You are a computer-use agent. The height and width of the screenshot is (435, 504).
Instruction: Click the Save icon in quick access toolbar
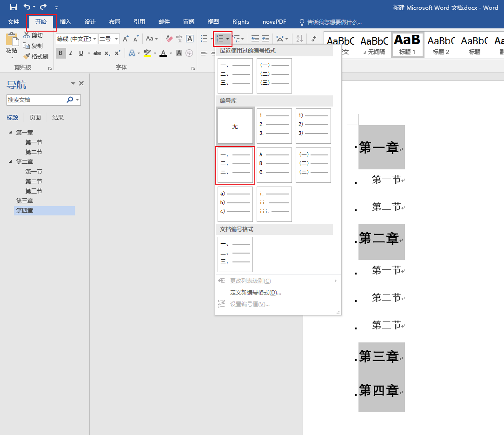tap(13, 7)
